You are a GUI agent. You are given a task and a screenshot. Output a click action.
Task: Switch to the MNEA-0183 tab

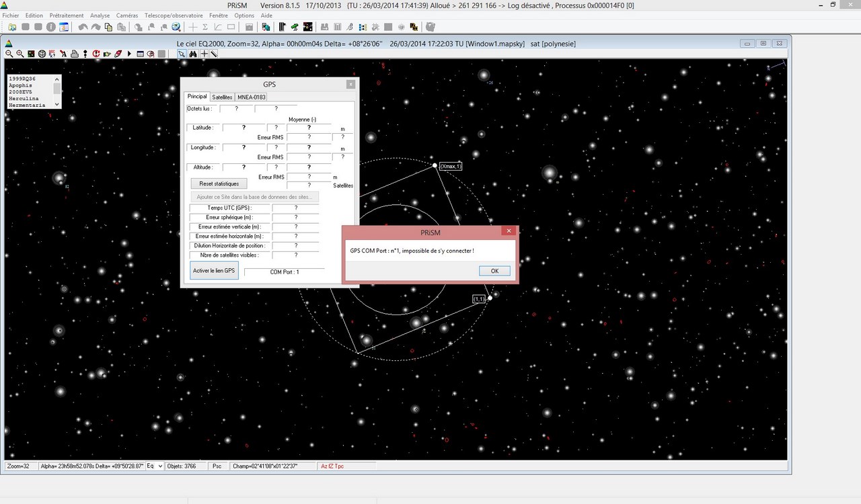[x=252, y=97]
